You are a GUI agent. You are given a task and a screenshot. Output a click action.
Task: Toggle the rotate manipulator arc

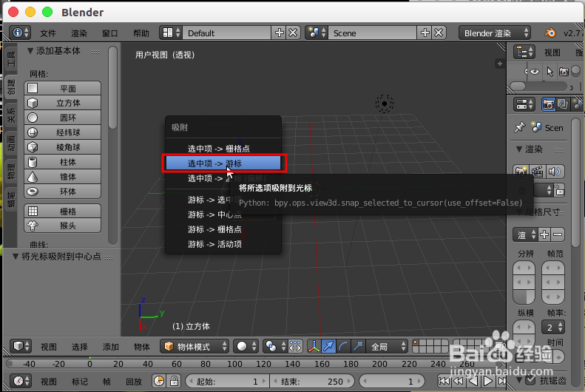(343, 346)
